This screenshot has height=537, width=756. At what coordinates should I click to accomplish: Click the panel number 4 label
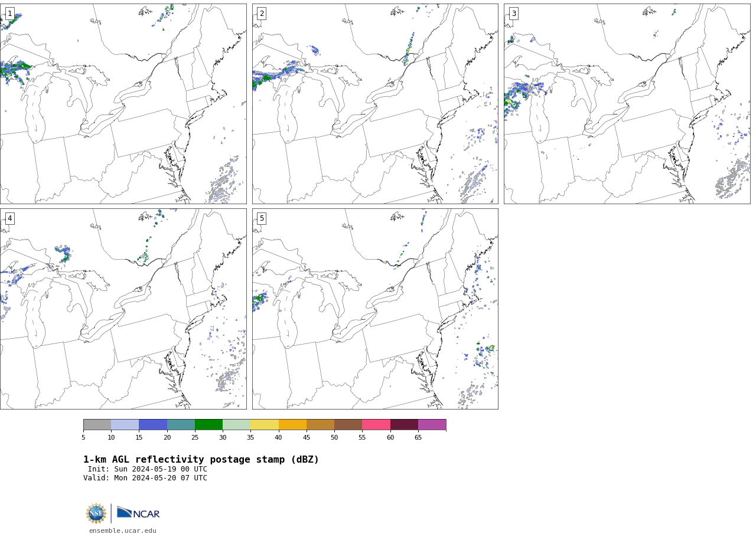click(9, 218)
